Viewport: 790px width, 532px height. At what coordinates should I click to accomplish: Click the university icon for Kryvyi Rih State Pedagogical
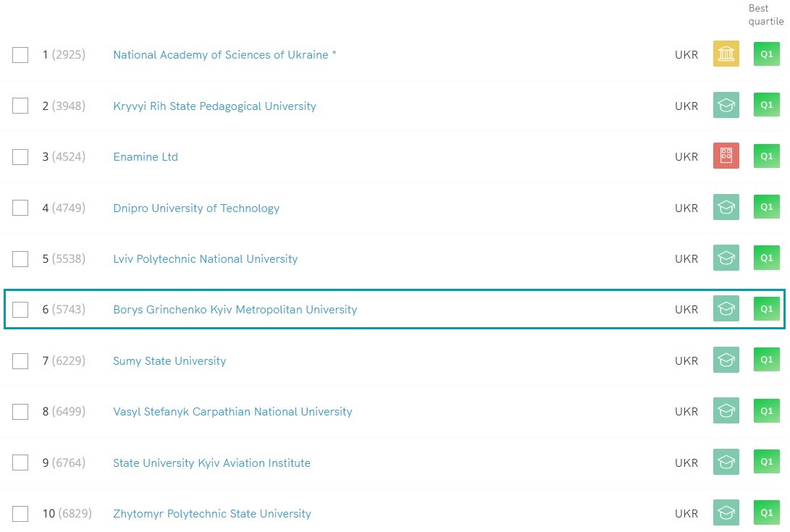click(x=726, y=106)
